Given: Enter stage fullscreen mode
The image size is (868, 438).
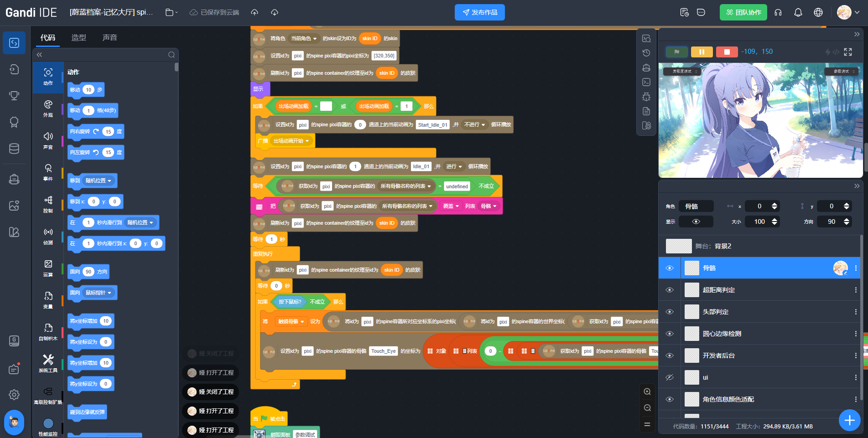Looking at the screenshot, I should click(x=848, y=52).
